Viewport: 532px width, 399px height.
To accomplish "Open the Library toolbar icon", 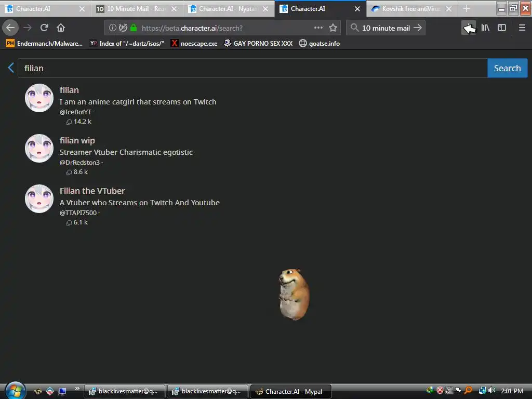I will tap(485, 28).
